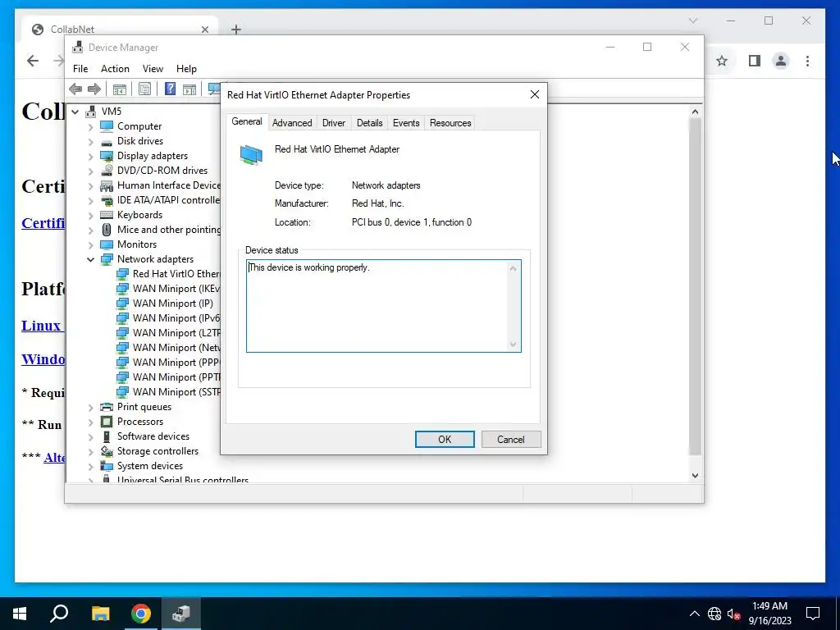Click the Software devices icon
Screen dimensions: 840x630
(x=107, y=436)
